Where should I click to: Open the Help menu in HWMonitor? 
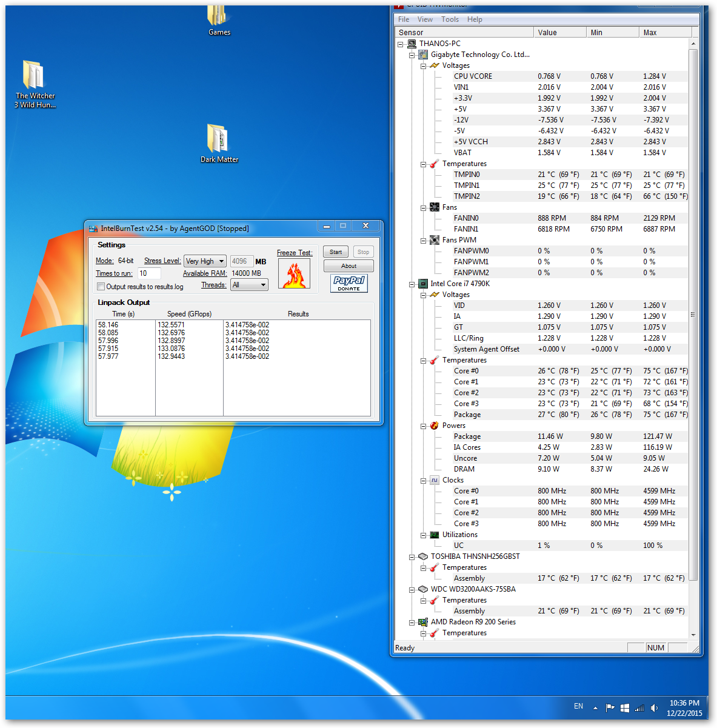click(x=475, y=19)
